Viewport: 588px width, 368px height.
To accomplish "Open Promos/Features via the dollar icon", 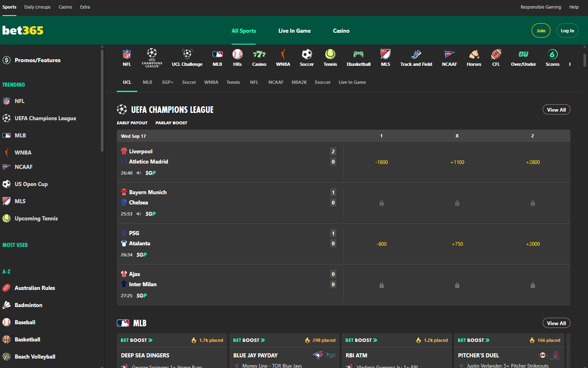I will coord(6,60).
